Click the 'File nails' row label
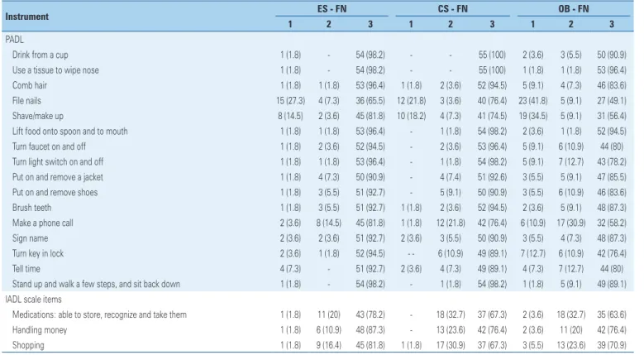This screenshot has height=355, width=644. click(x=26, y=101)
